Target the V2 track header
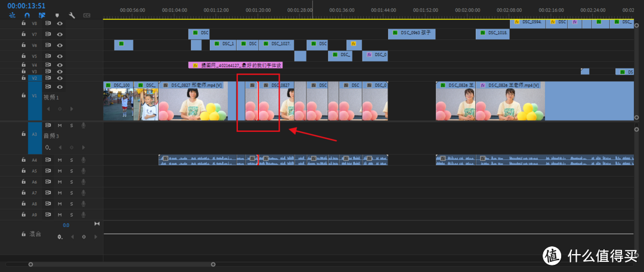The width and height of the screenshot is (644, 272). (x=35, y=78)
